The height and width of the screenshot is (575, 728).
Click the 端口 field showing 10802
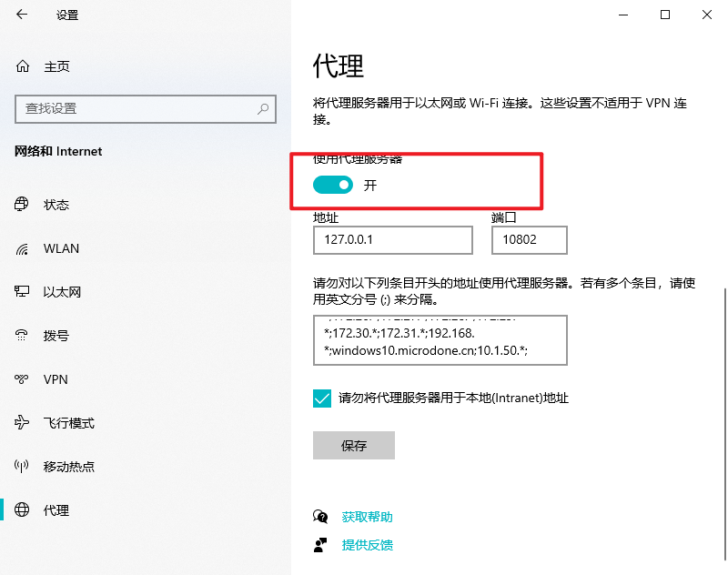pos(530,240)
